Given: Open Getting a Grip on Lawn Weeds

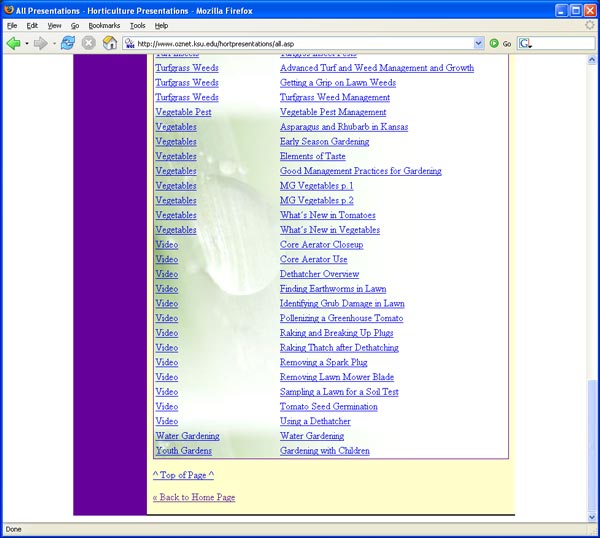Looking at the screenshot, I should [338, 83].
